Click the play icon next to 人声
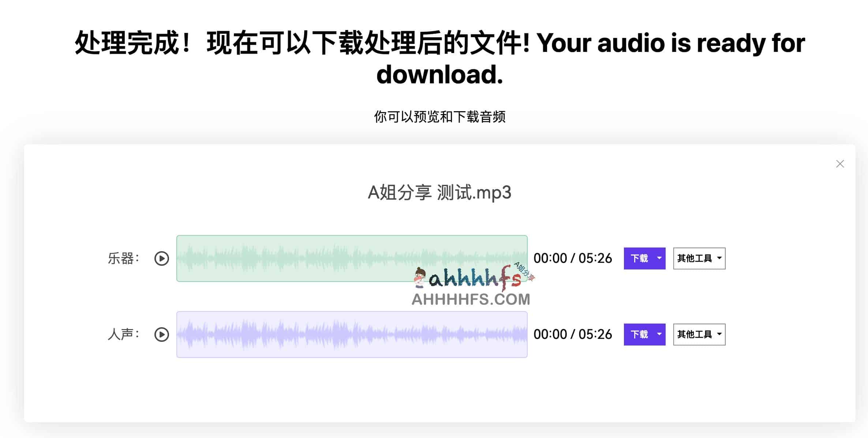 [x=161, y=334]
